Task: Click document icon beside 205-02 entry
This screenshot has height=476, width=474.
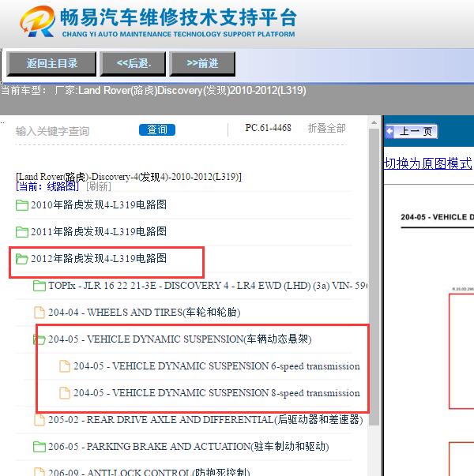Action: click(39, 420)
